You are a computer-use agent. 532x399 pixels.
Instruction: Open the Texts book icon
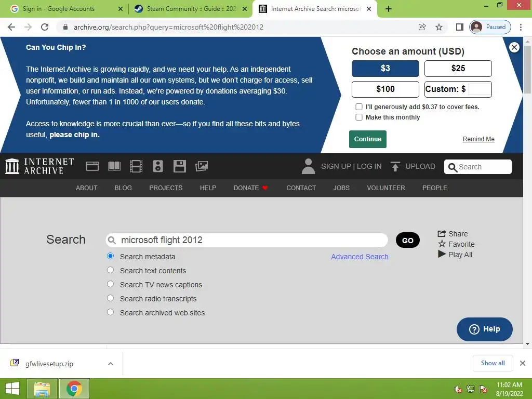(x=114, y=166)
